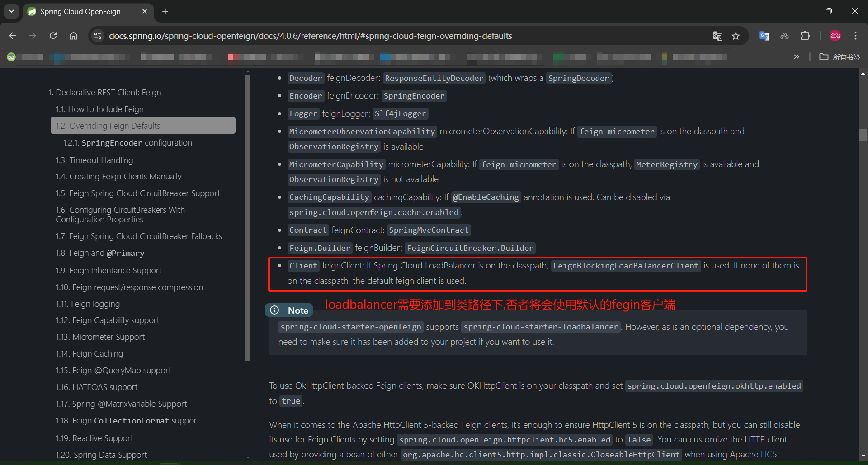868x465 pixels.
Task: Open 1.7. CircuitBreaker Fallbacks section
Action: point(139,236)
